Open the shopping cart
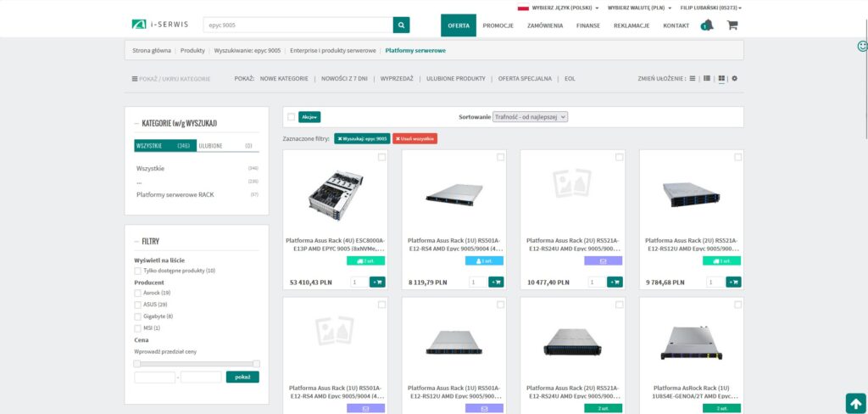Image resolution: width=868 pixels, height=414 pixels. coord(732,25)
